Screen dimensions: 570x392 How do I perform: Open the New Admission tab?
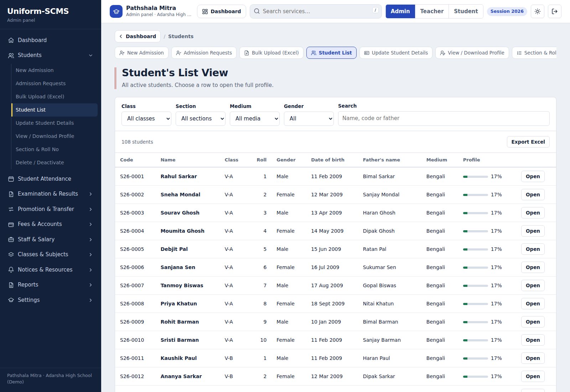tap(141, 53)
